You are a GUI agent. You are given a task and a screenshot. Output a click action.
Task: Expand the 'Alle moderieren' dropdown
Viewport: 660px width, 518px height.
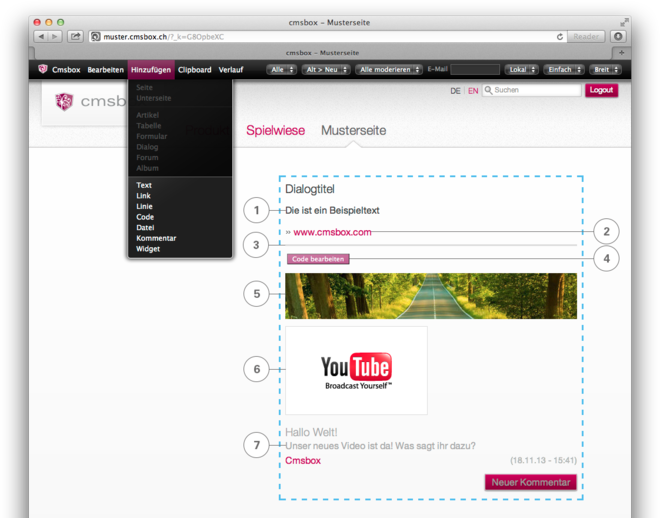tap(388, 70)
